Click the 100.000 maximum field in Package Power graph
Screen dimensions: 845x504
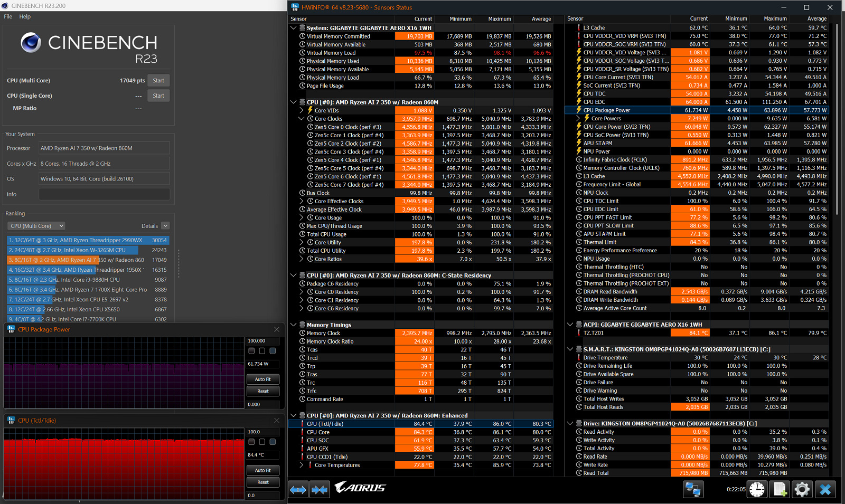(263, 341)
